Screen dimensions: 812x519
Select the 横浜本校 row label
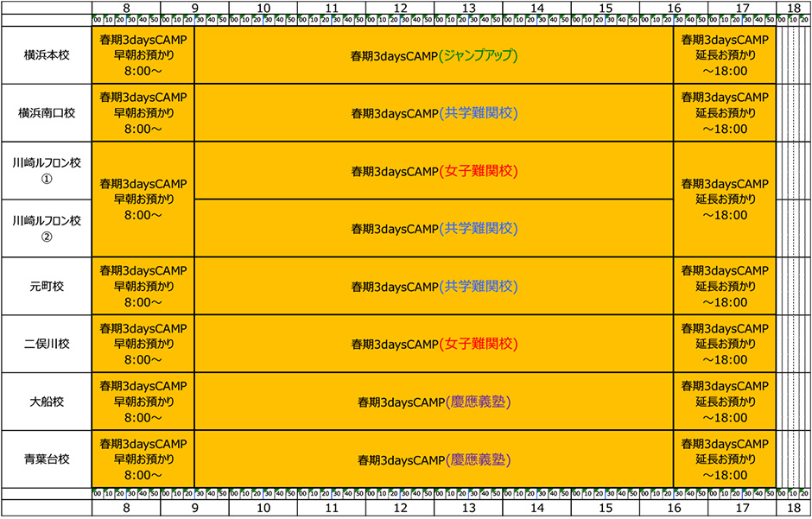[46, 55]
